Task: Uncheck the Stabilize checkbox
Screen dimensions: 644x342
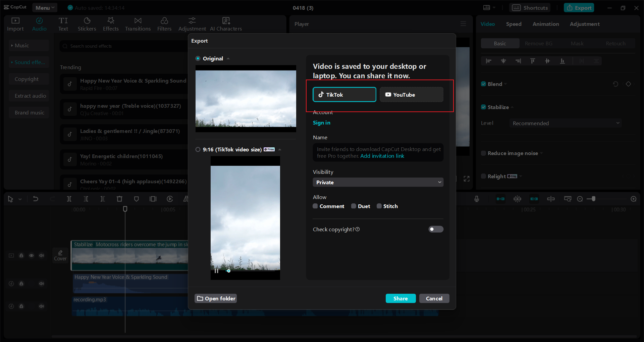Action: tap(483, 107)
